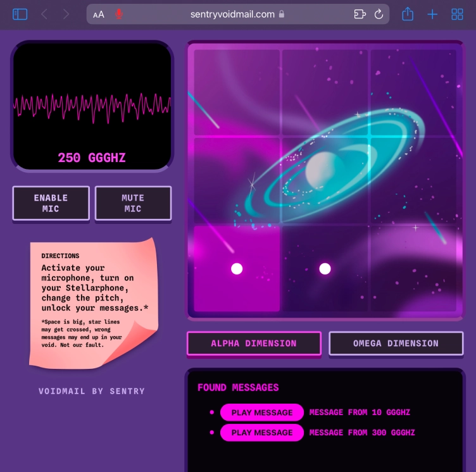Open the Safari sidebar panel

tap(20, 14)
